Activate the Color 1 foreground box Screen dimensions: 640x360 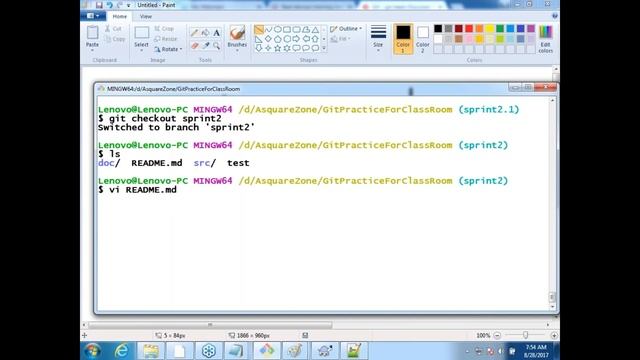click(x=403, y=39)
